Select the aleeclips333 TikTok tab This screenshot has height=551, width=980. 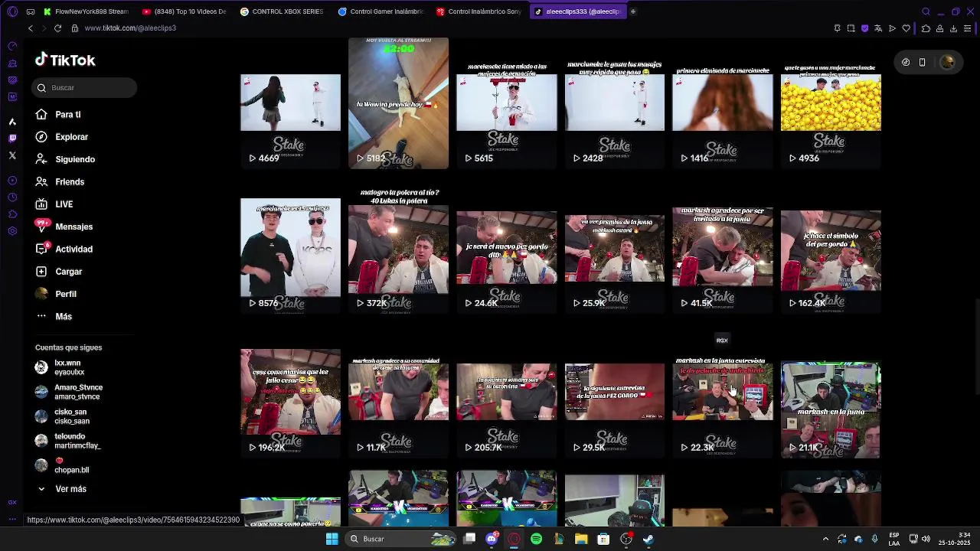(x=578, y=11)
